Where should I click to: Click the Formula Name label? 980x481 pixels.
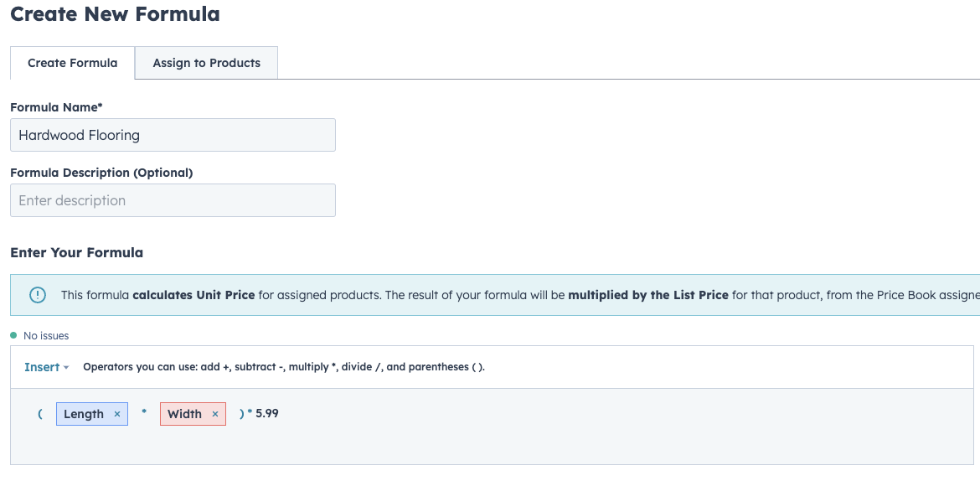click(56, 107)
